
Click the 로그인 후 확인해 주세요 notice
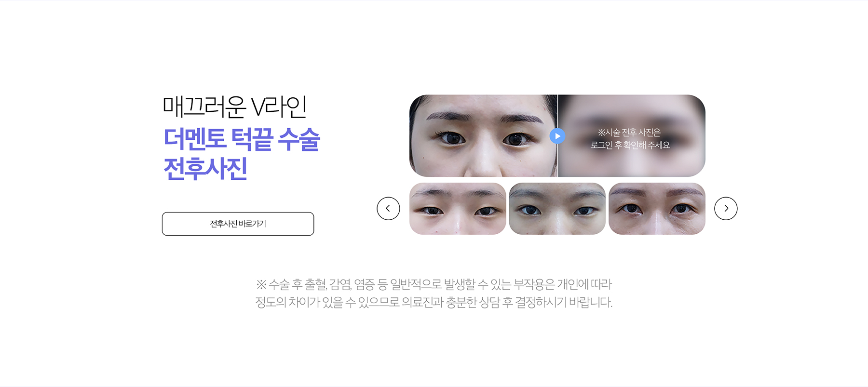click(x=630, y=145)
